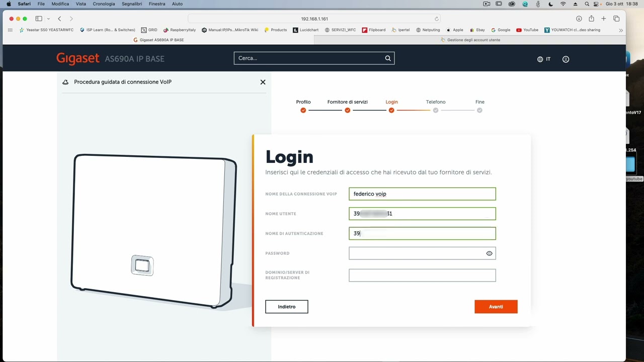Click the Safari share icon

tap(591, 19)
